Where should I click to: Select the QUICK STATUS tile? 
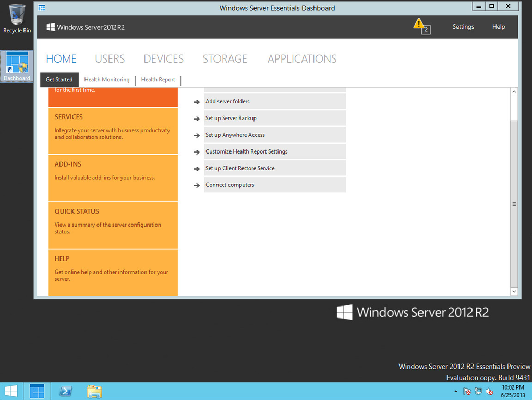tap(113, 225)
